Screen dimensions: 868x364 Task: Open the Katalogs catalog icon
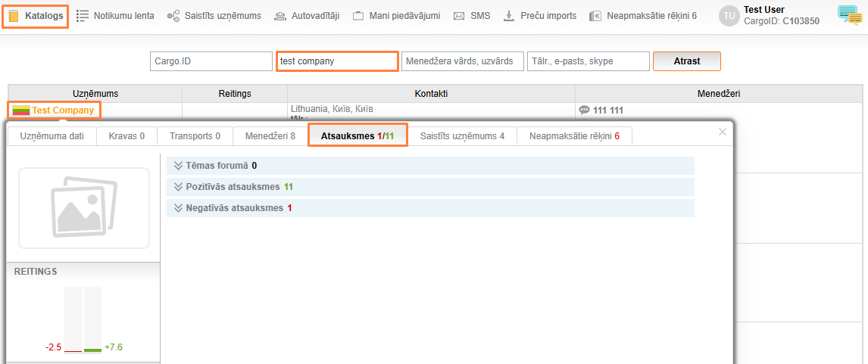[x=14, y=16]
